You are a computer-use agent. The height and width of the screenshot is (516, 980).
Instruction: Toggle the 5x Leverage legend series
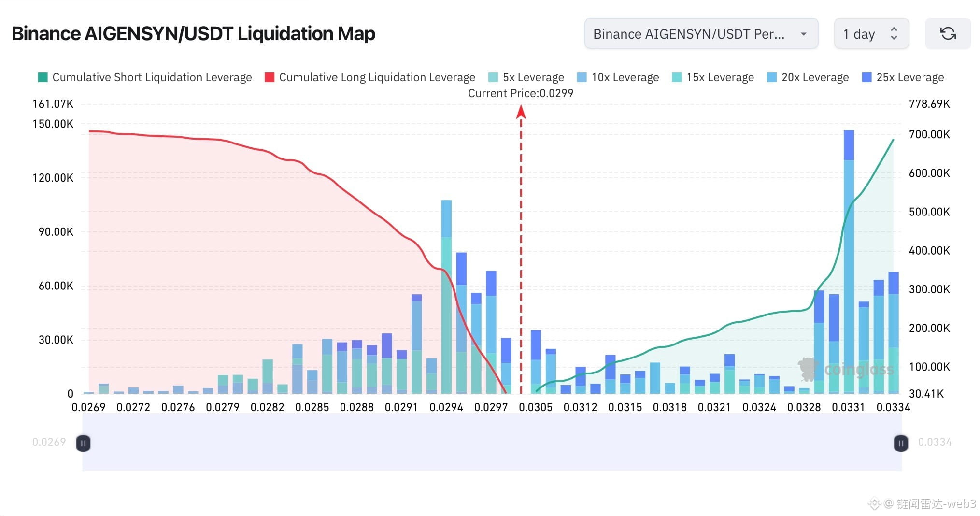526,77
